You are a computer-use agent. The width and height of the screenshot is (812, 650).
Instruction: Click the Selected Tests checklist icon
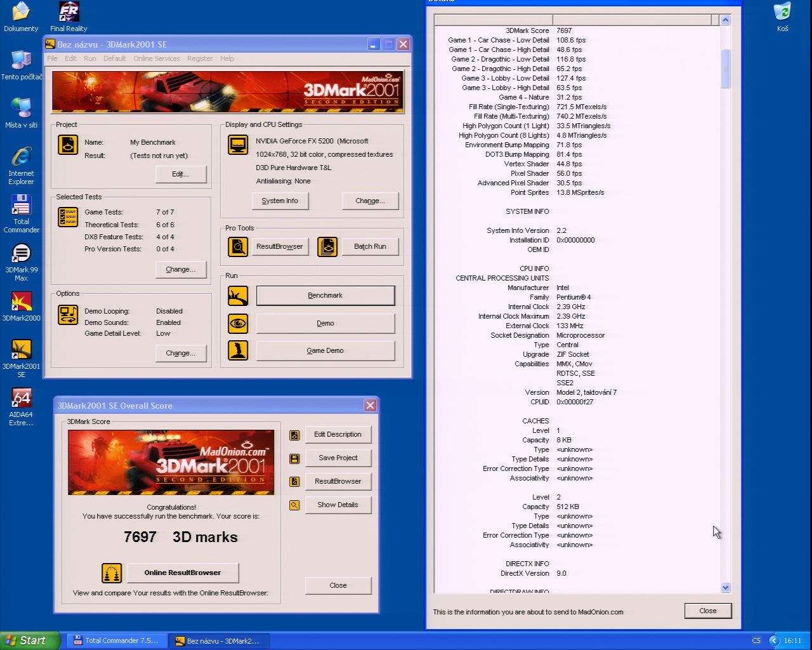68,217
